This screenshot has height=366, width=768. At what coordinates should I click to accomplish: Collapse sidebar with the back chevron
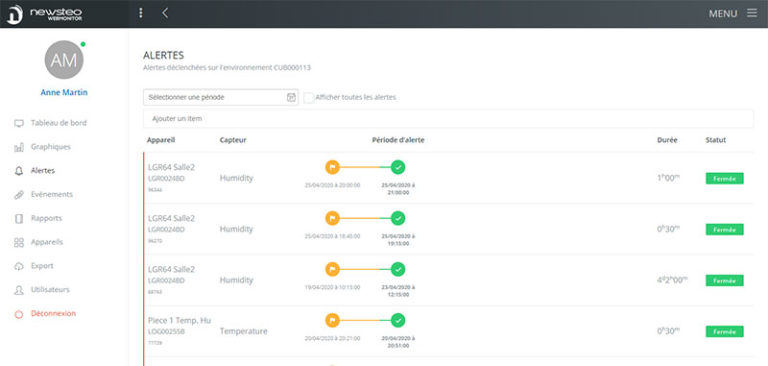pos(165,13)
